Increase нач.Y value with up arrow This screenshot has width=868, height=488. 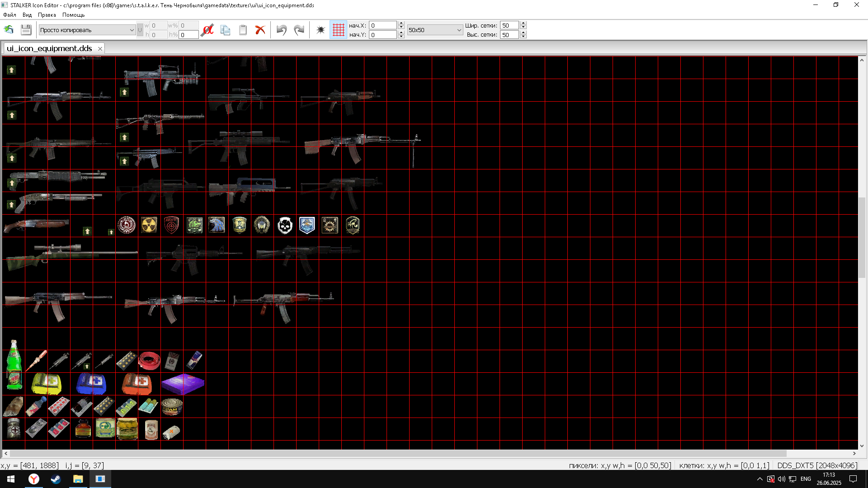coord(401,33)
